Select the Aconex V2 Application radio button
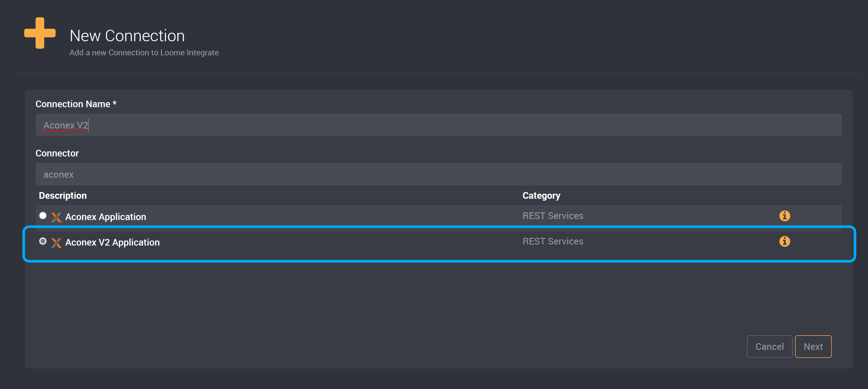The image size is (868, 389). coord(43,241)
